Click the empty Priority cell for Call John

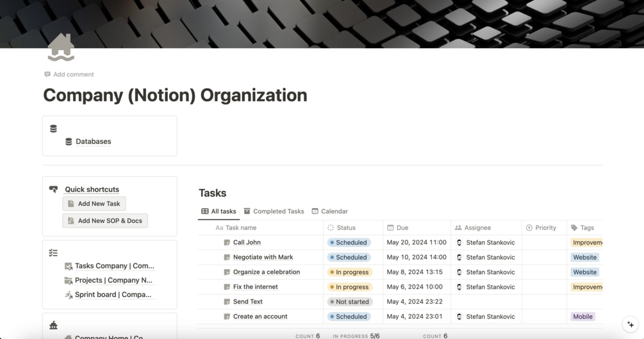coord(544,242)
